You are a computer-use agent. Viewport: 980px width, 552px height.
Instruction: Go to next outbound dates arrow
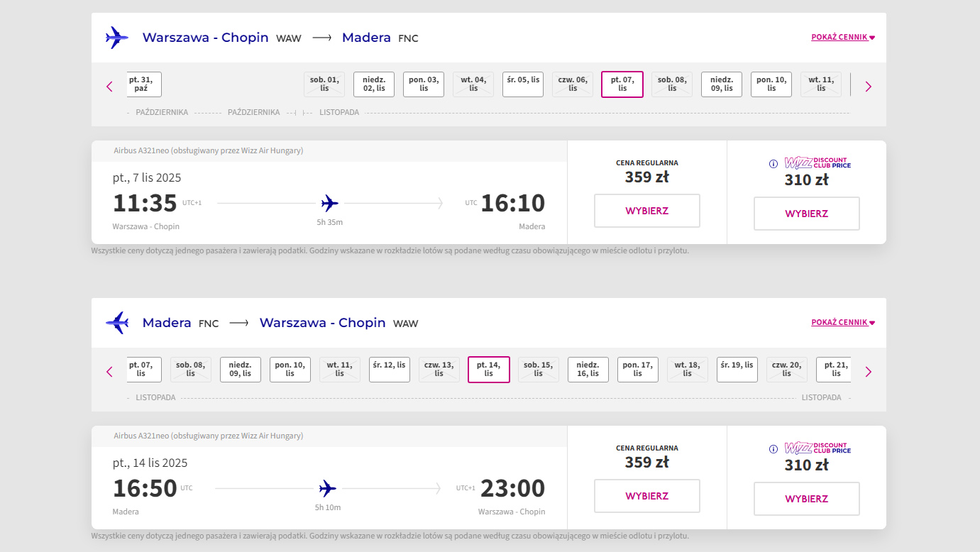[x=868, y=87]
